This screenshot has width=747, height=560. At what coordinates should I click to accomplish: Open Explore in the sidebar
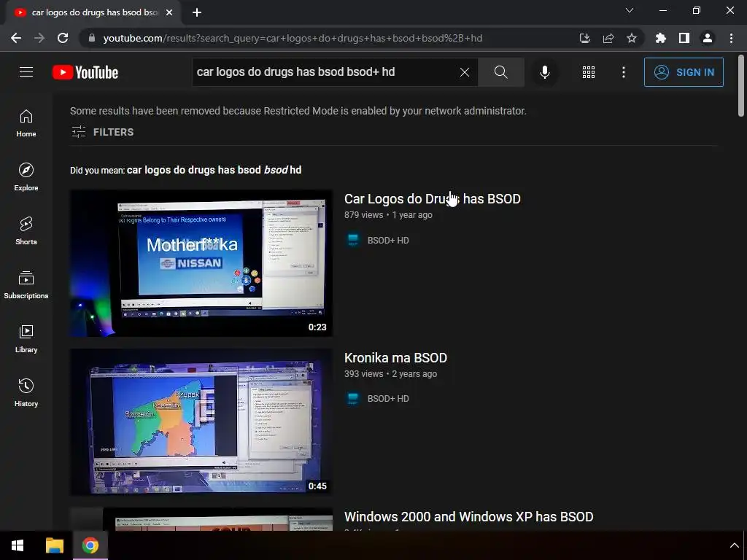(26, 176)
